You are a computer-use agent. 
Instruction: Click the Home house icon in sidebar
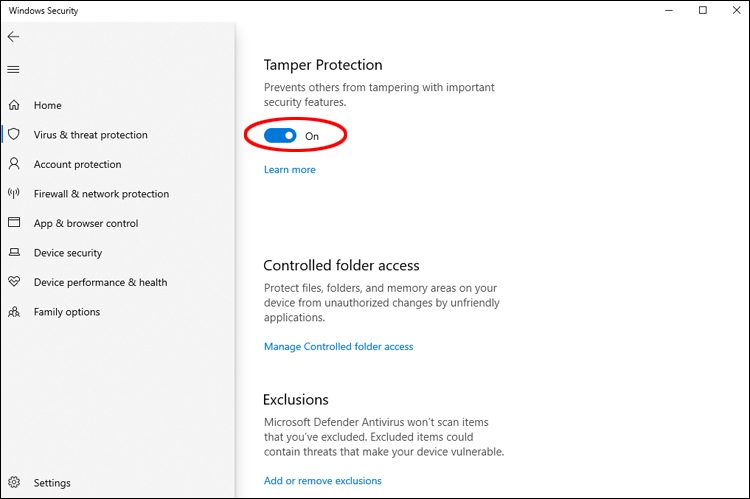click(14, 105)
